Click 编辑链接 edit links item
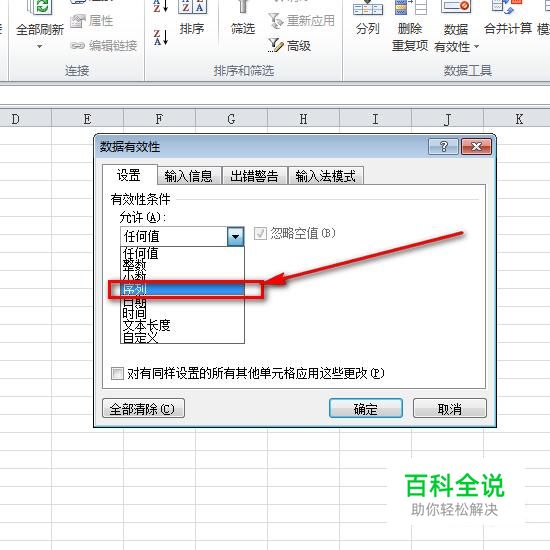Screen dimensions: 550x550 coord(103,45)
